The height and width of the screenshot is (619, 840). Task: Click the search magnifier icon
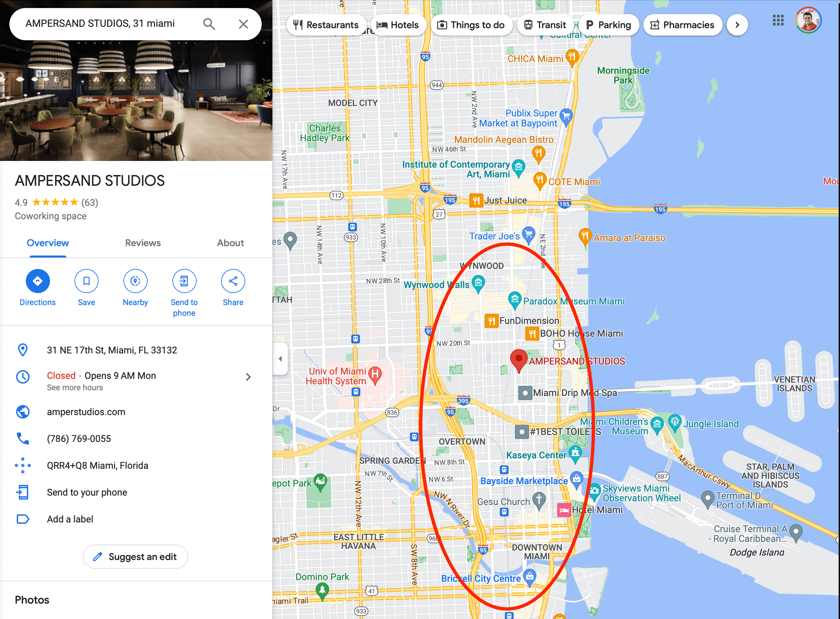(x=209, y=24)
